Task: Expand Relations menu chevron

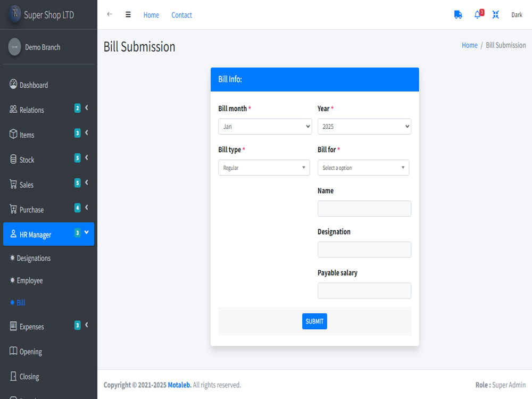Action: (x=87, y=108)
